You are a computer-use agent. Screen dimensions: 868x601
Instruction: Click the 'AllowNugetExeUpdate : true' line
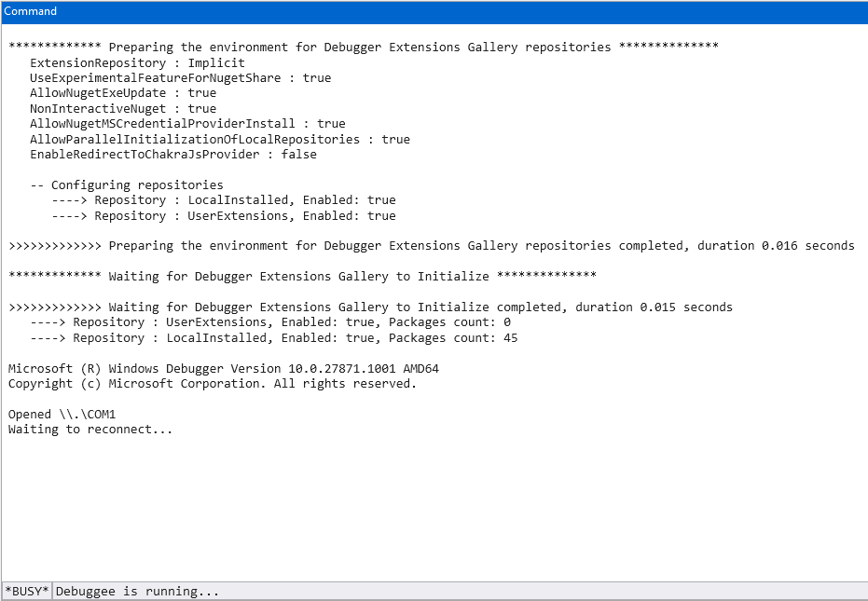tap(122, 93)
